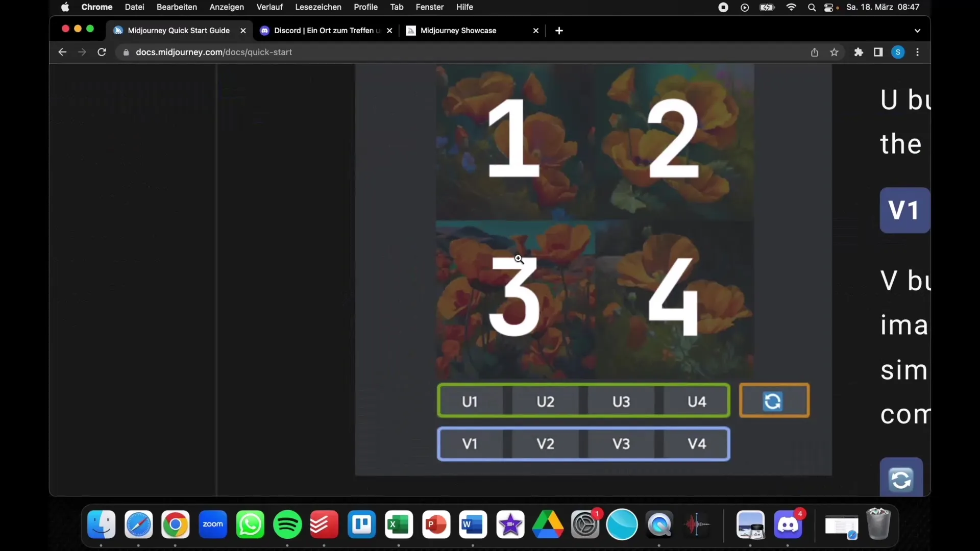This screenshot has height=551, width=980.
Task: Open Microsoft Excel from the Dock
Action: click(399, 524)
